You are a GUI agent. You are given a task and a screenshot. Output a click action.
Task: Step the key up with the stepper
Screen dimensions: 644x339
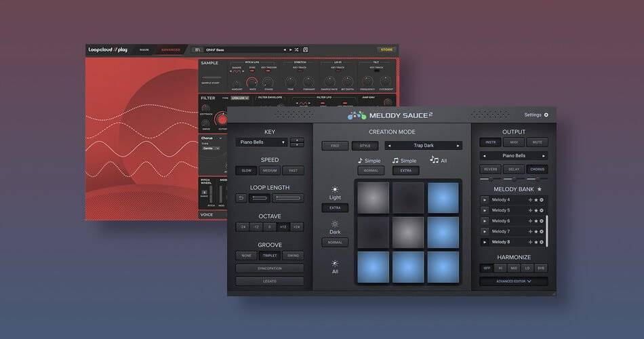point(297,140)
